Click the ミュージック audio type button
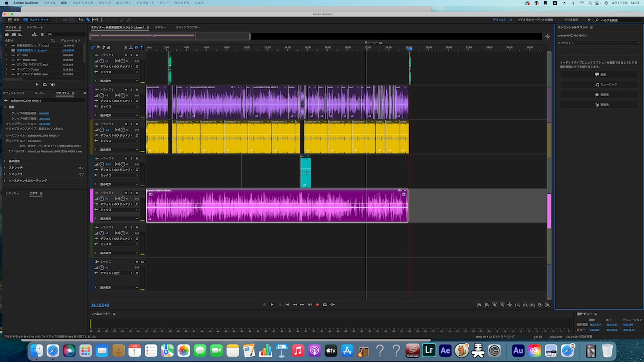 click(x=600, y=84)
